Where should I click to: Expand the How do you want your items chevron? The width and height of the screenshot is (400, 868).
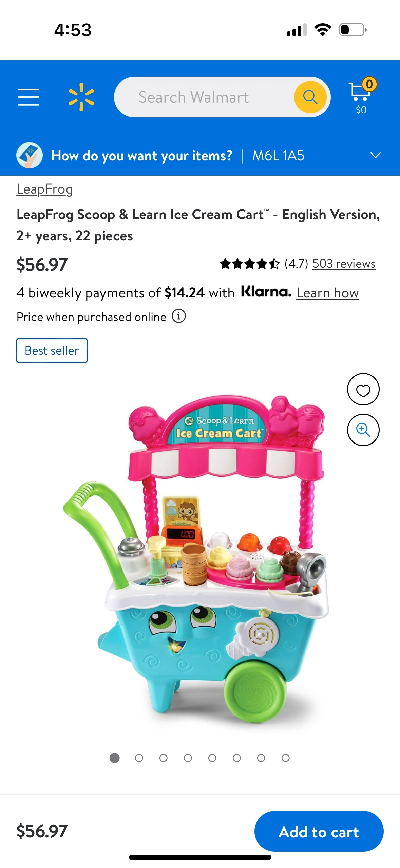click(375, 156)
